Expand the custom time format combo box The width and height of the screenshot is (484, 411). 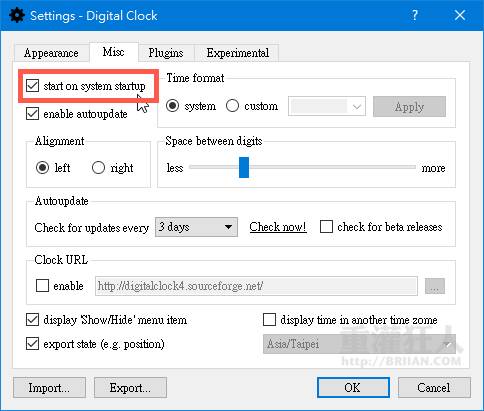[x=327, y=106]
